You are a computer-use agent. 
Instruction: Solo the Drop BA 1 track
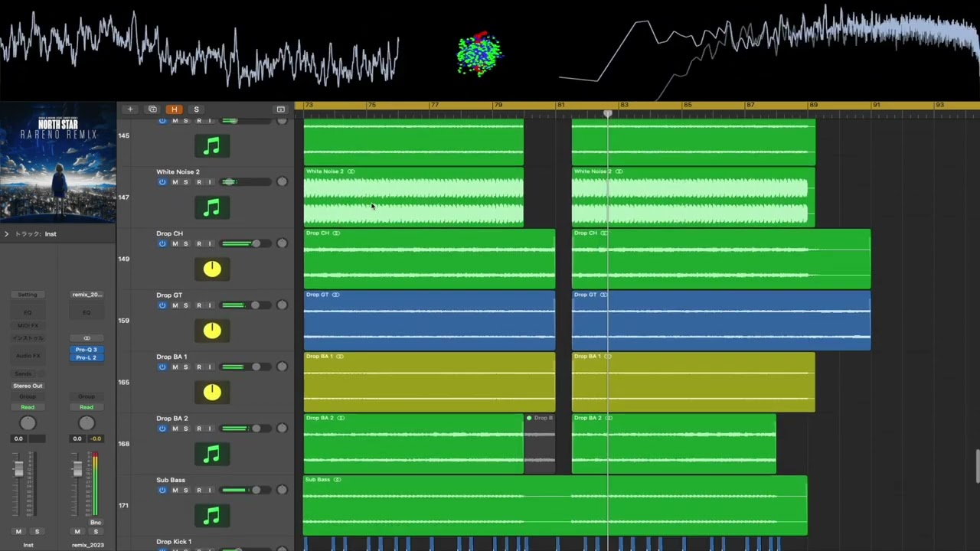tap(185, 367)
